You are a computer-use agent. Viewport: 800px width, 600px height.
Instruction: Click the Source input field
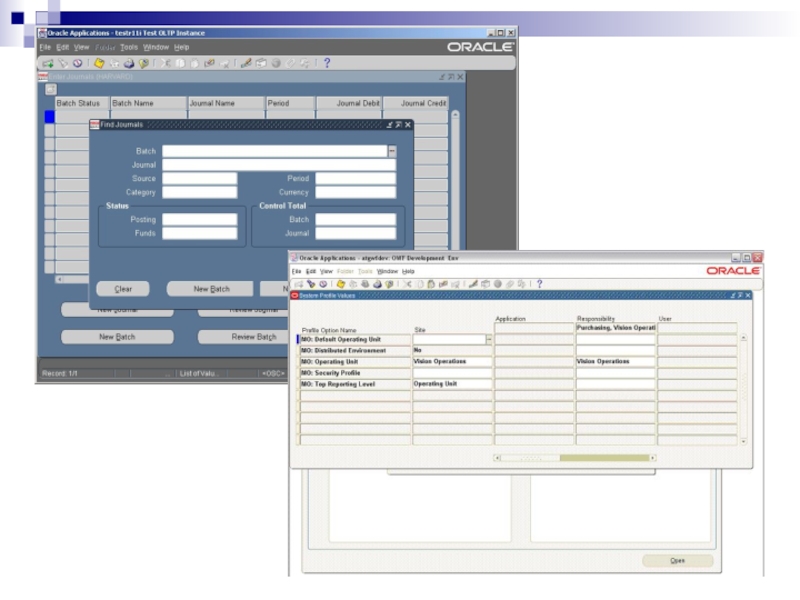[x=200, y=179]
